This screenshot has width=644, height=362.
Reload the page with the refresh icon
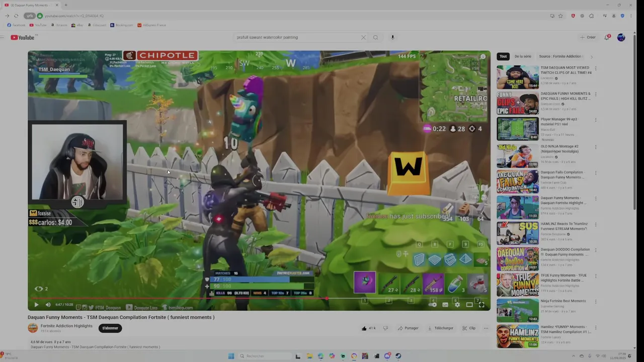coord(16,16)
